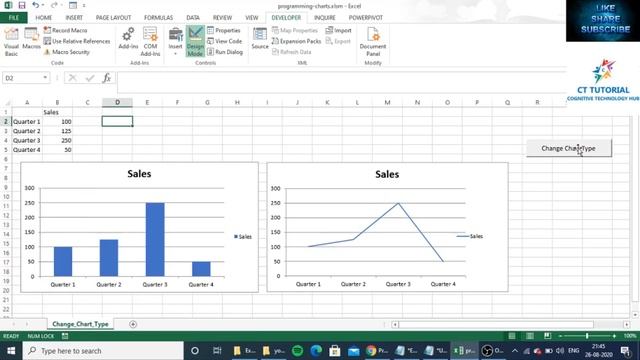This screenshot has width=640, height=360.
Task: Open COM Add-Ins dialog
Action: click(x=150, y=42)
